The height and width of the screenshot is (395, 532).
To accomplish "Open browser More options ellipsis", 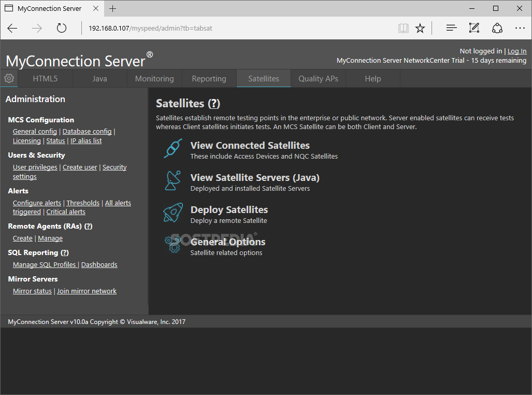I will pyautogui.click(x=520, y=28).
